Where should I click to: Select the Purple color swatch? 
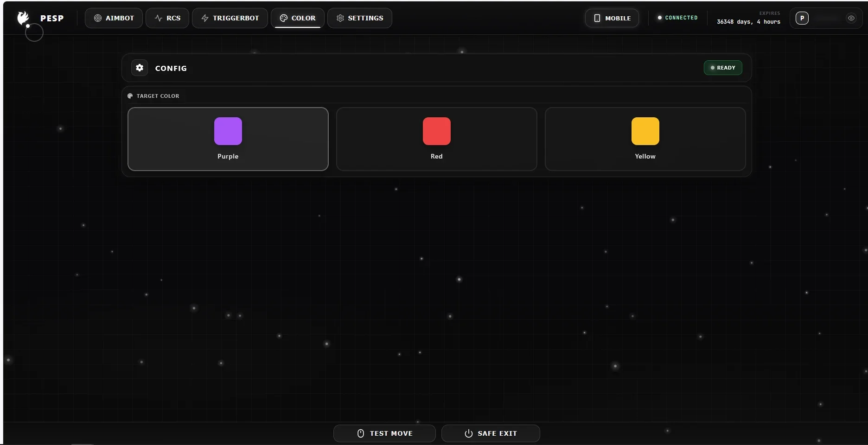click(x=228, y=131)
